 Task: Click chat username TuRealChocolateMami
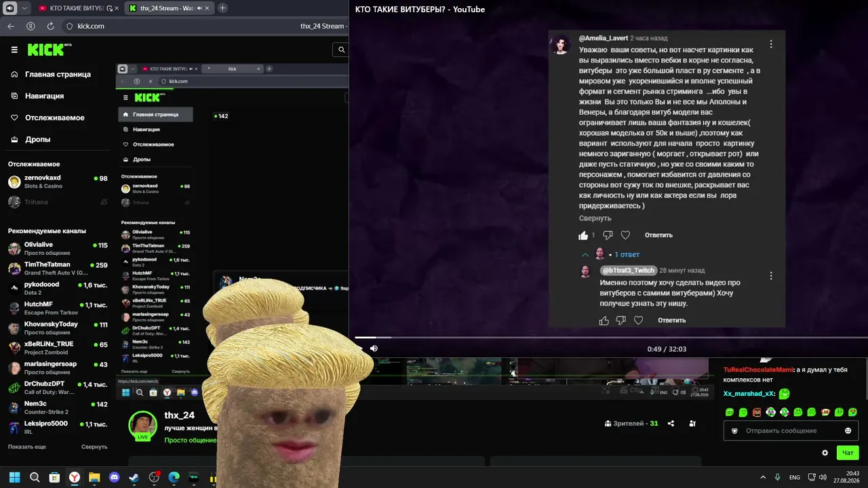click(x=758, y=369)
